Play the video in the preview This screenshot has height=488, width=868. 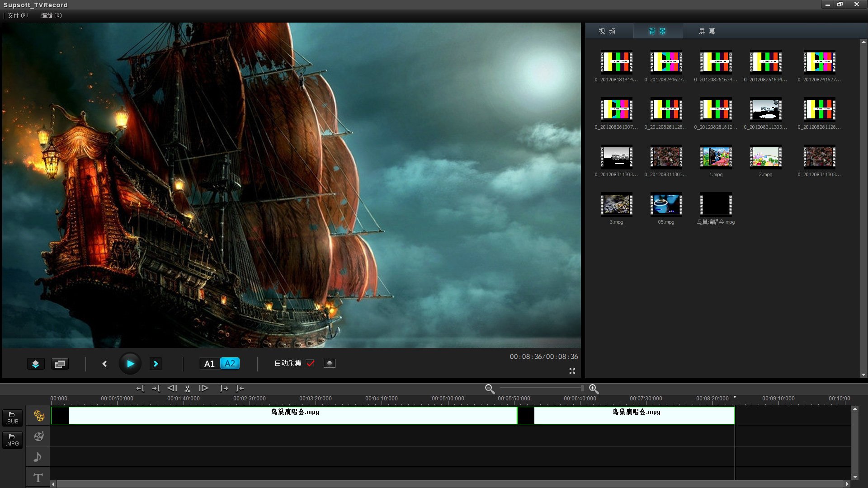click(x=130, y=364)
